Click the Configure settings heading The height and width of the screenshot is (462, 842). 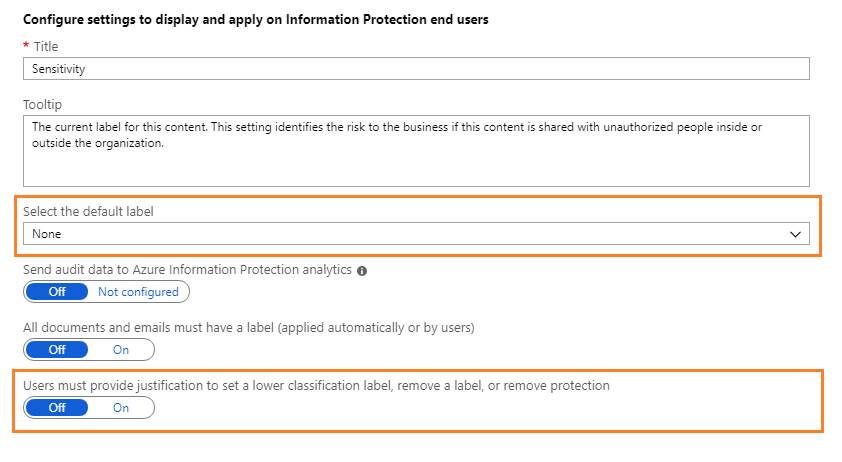pyautogui.click(x=254, y=20)
